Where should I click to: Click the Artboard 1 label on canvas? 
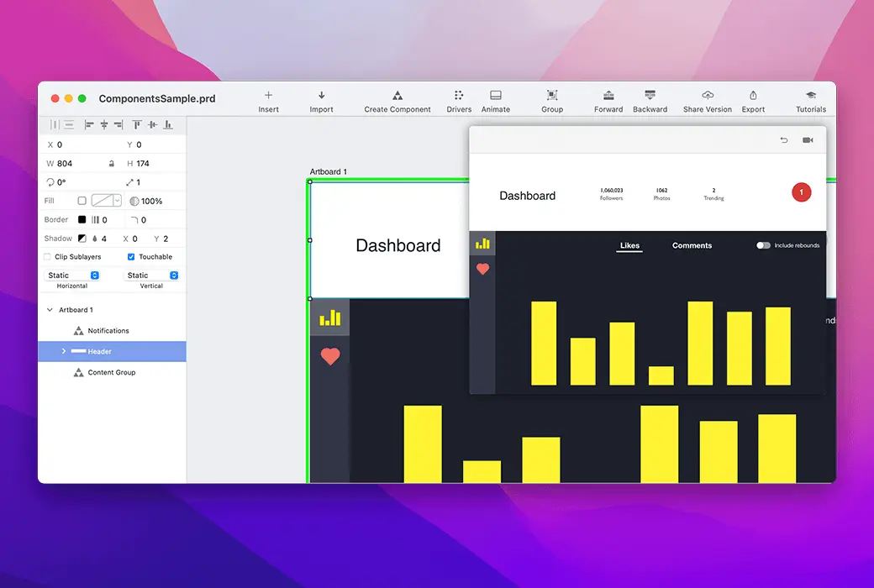point(329,171)
